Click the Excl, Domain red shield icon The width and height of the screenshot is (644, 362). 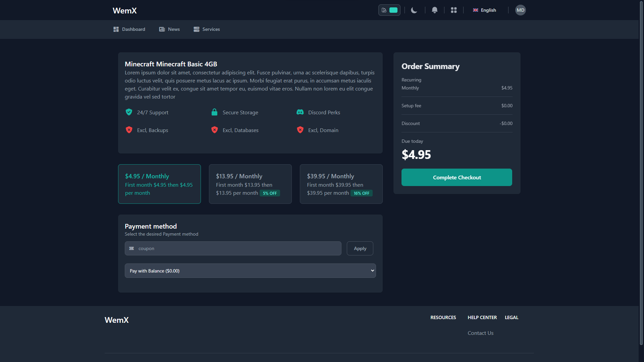coord(300,130)
